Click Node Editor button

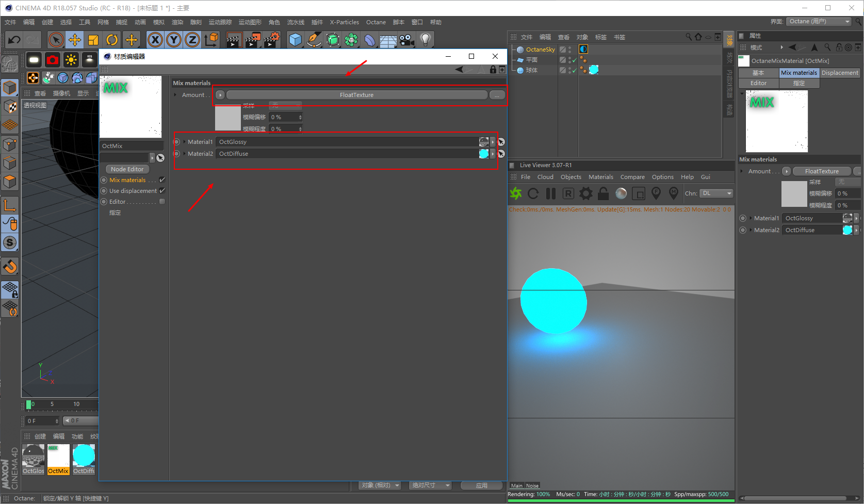click(127, 169)
